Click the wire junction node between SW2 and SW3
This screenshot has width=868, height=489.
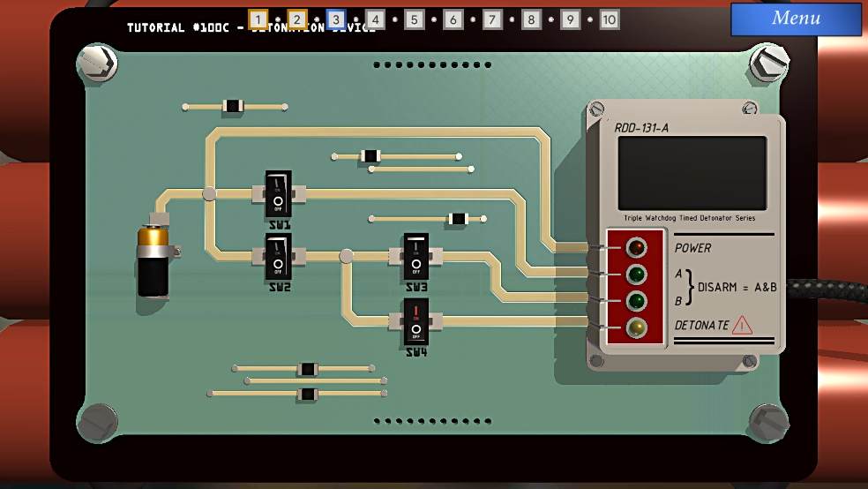click(347, 256)
